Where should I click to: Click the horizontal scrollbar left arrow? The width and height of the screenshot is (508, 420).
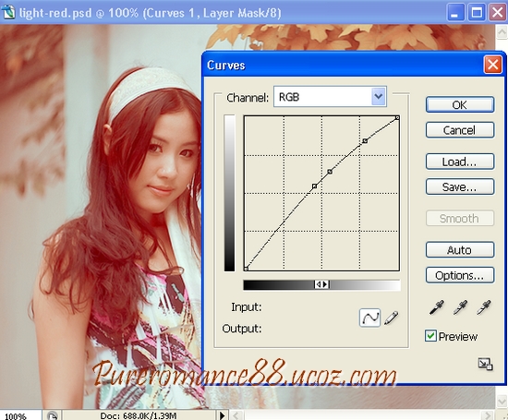click(236, 415)
